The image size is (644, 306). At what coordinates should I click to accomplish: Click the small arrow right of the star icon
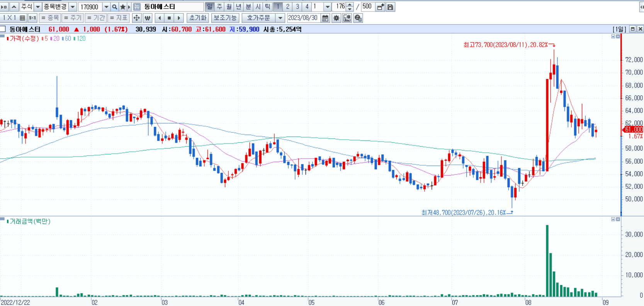click(129, 7)
